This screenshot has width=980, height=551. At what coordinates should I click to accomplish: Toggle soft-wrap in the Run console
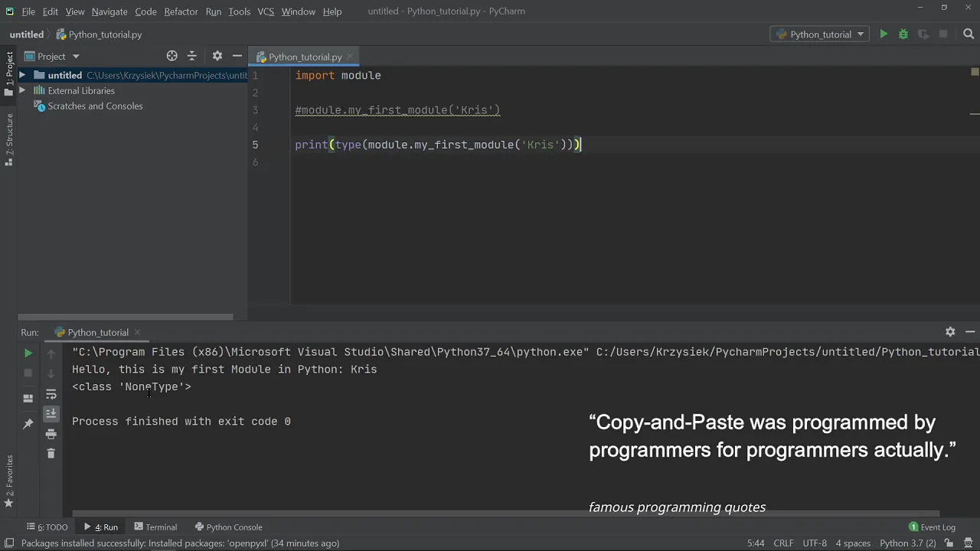51,394
